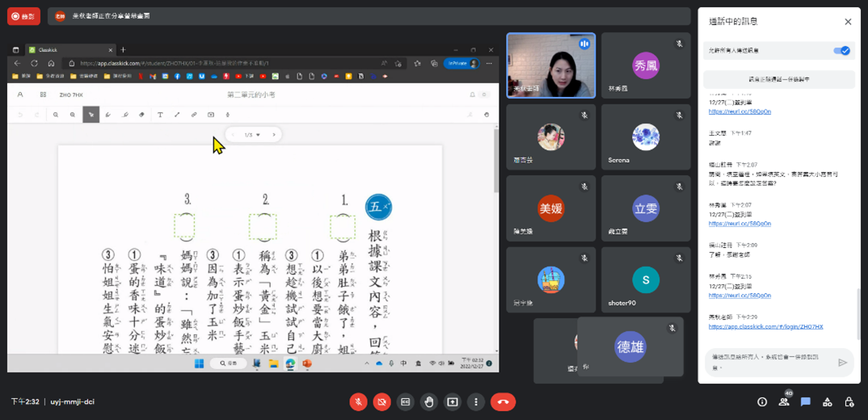868x420 pixels.
Task: Select the Serena participant tile
Action: [x=646, y=136]
